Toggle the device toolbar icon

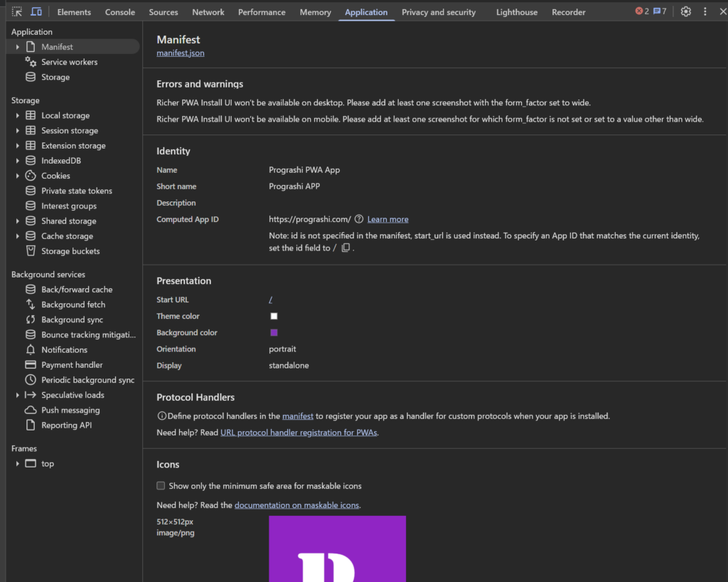pos(36,12)
